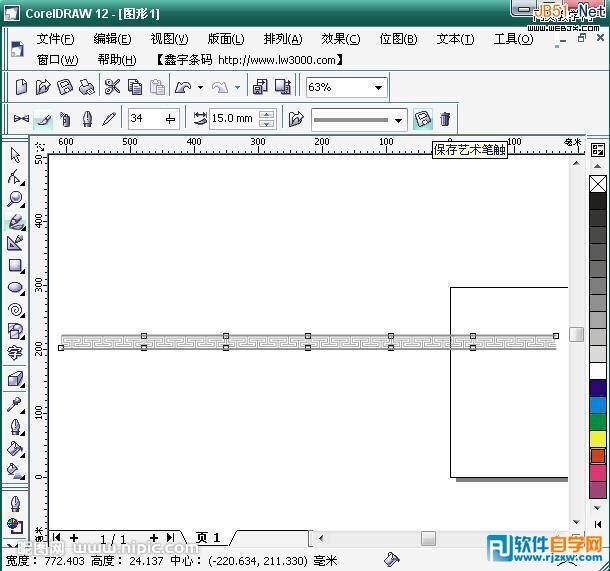Undo the last action
The image size is (610, 571).
183,87
